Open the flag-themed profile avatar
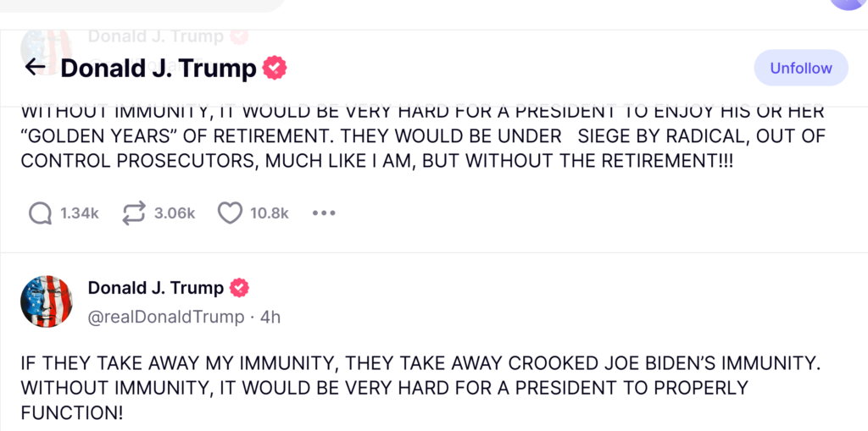Screen dimensions: 868x431 point(47,301)
